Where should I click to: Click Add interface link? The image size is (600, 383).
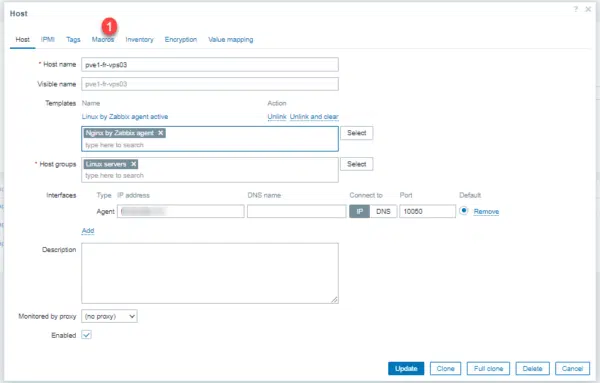tap(88, 231)
